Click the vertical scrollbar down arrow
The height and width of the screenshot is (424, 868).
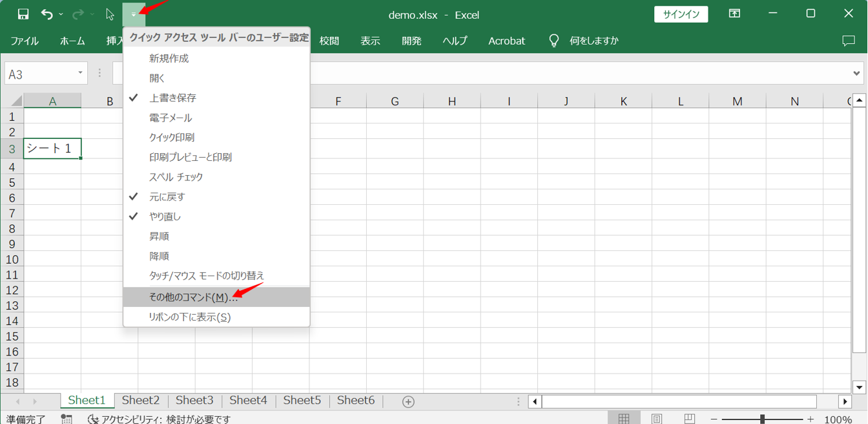[859, 387]
